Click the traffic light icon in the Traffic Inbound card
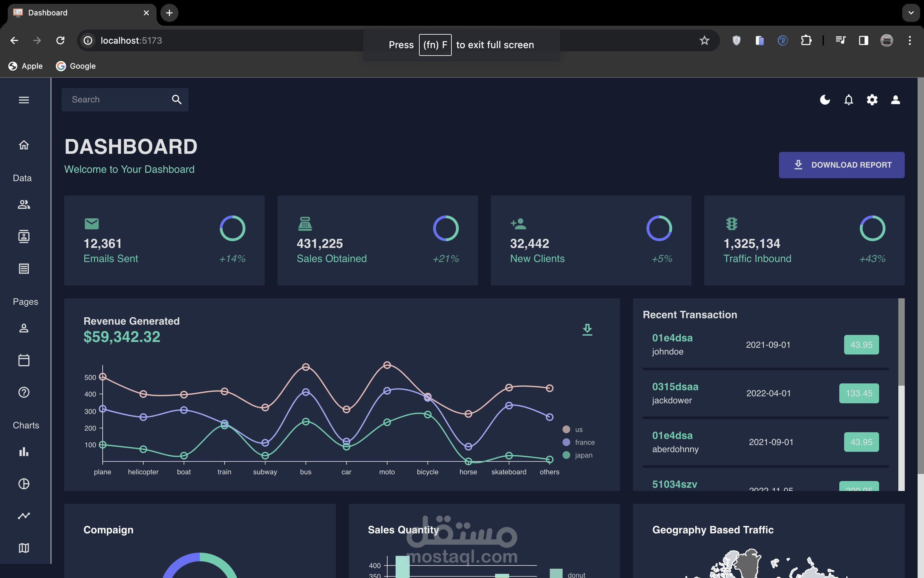 pos(732,223)
